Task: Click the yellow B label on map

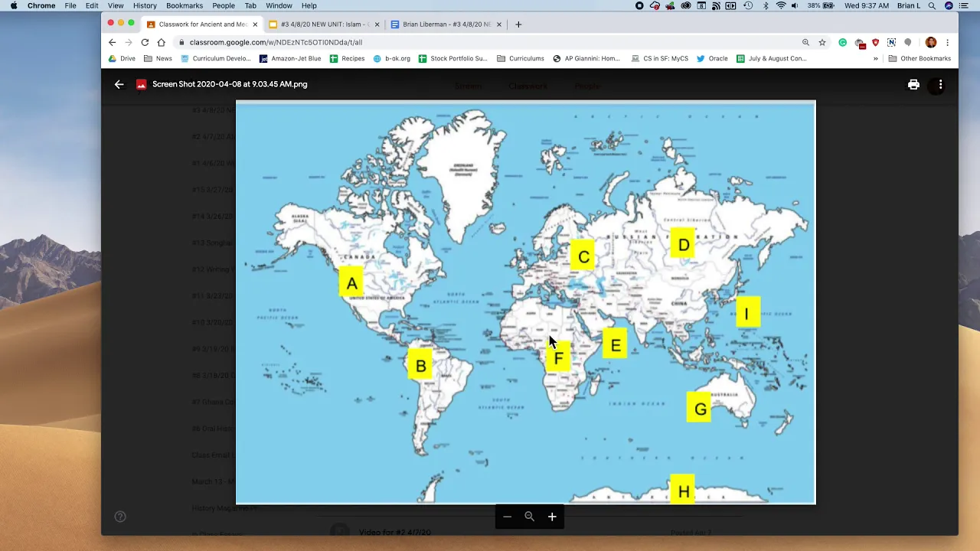Action: point(420,366)
